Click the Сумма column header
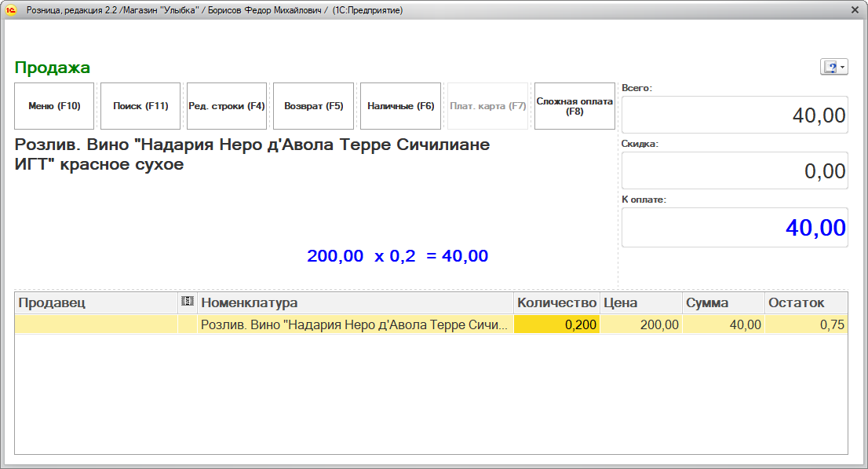 (x=724, y=302)
